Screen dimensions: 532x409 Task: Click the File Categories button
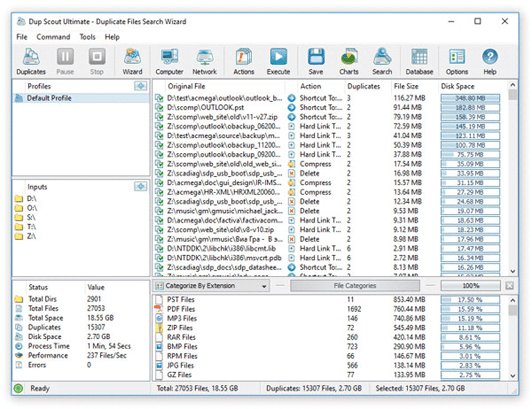[355, 286]
